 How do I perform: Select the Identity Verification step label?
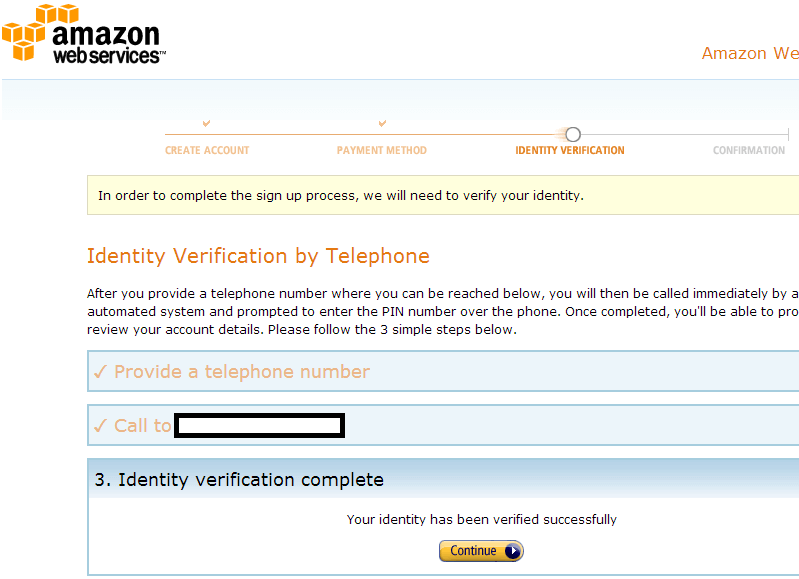tap(570, 151)
